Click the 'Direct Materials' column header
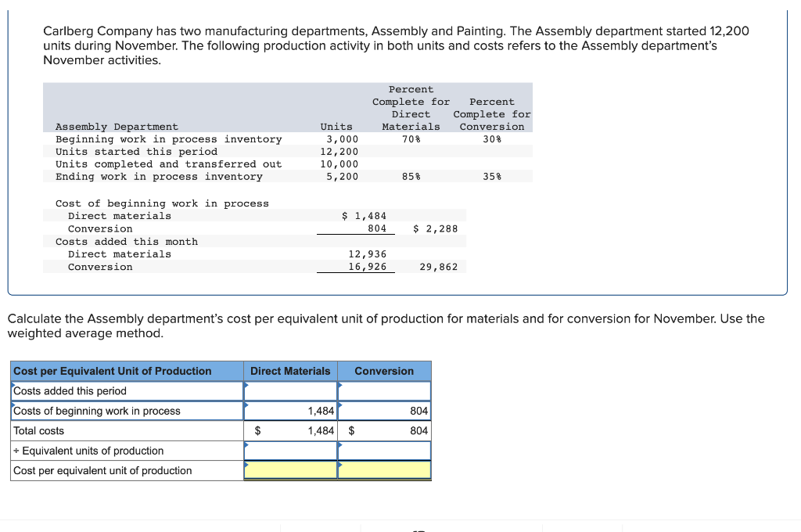801x532 pixels. (290, 371)
